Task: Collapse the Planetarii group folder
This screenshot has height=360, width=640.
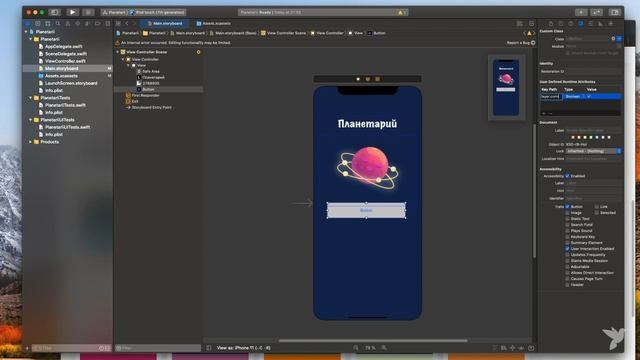Action: (31, 39)
